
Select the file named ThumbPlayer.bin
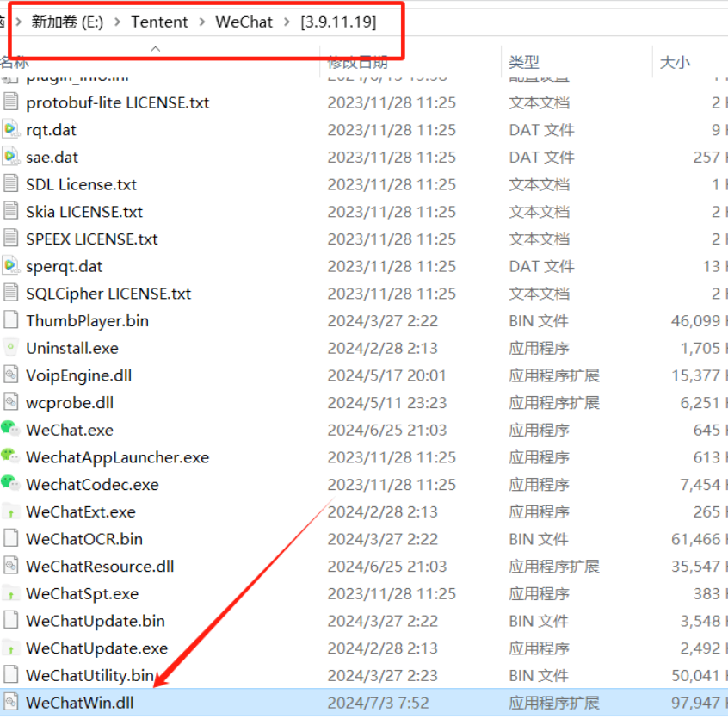click(x=87, y=320)
